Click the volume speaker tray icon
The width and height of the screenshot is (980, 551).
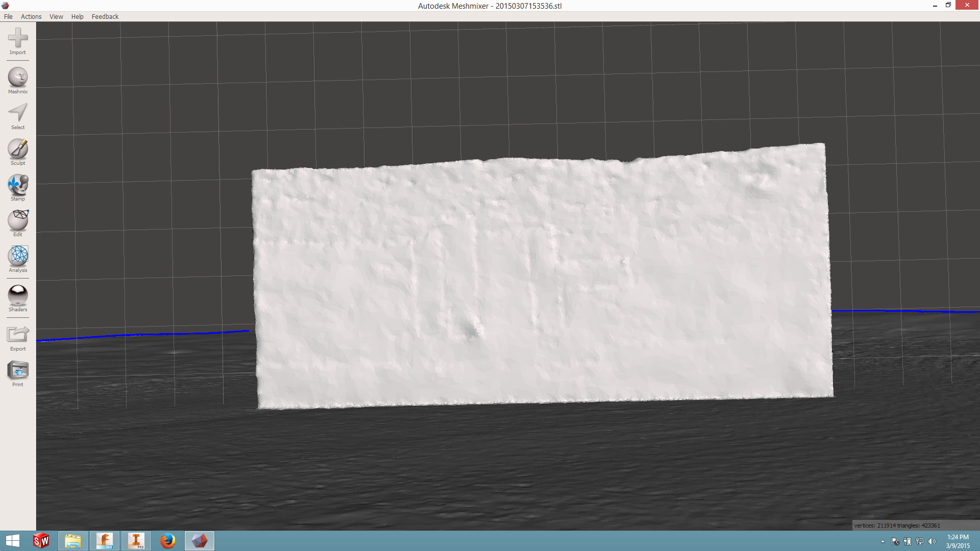click(932, 541)
